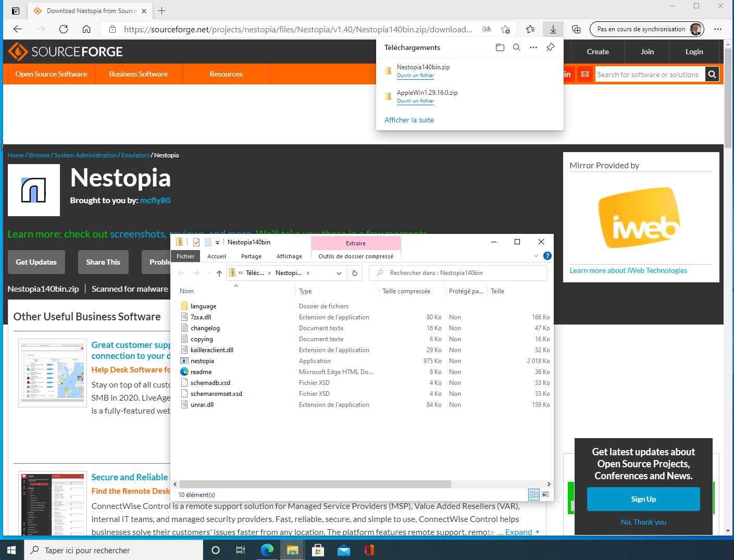Image resolution: width=734 pixels, height=560 pixels.
Task: Click Afficher la suite in downloads
Action: (409, 120)
